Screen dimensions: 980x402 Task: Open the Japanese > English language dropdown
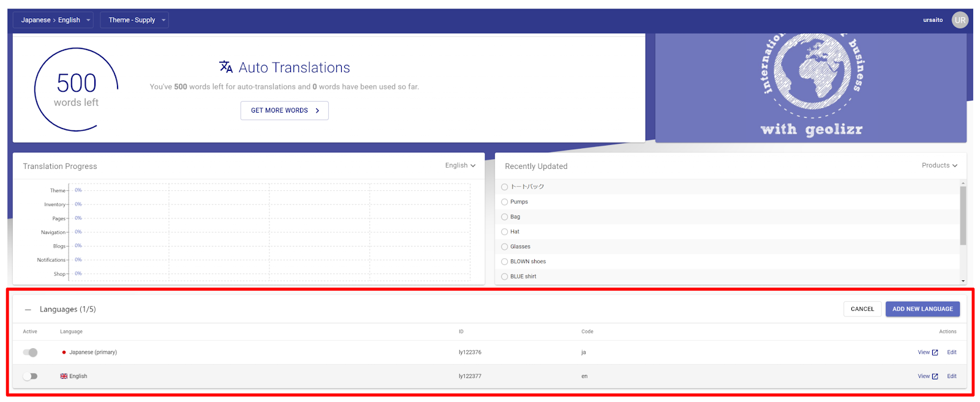tap(55, 20)
